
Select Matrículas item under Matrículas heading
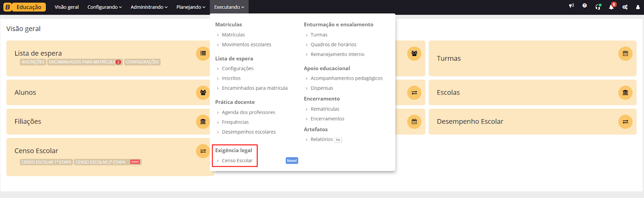click(x=233, y=35)
